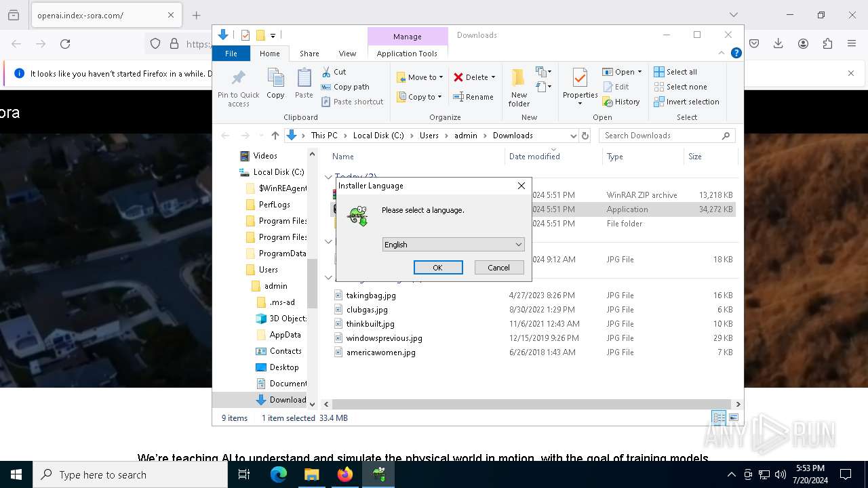868x488 pixels.
Task: Expand the Delete dropdown arrow
Action: tap(493, 77)
